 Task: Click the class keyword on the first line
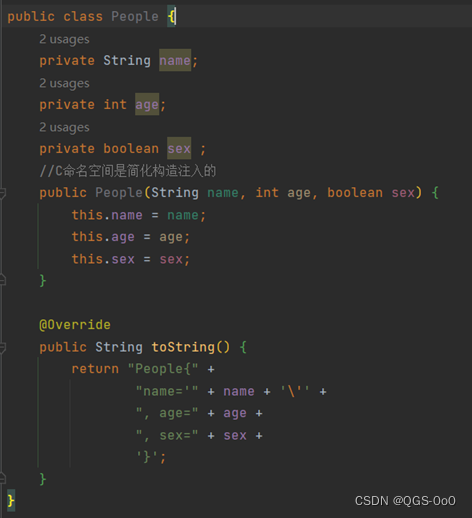click(x=83, y=16)
